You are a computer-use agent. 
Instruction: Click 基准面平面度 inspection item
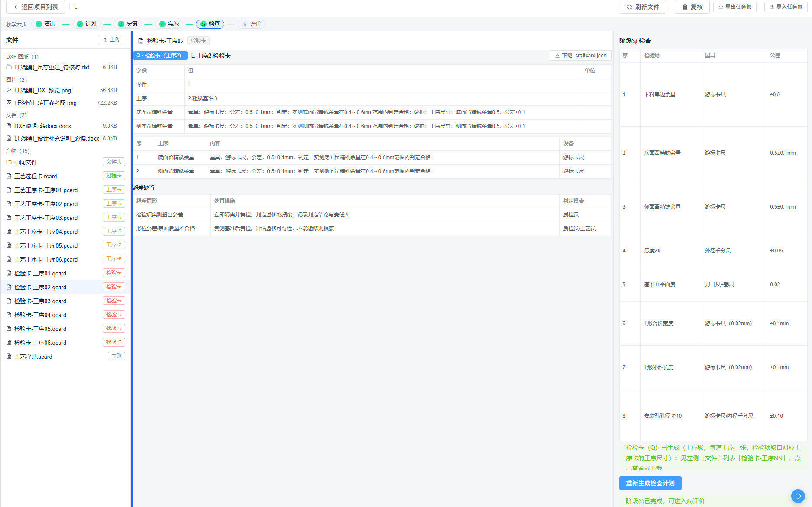pos(659,285)
